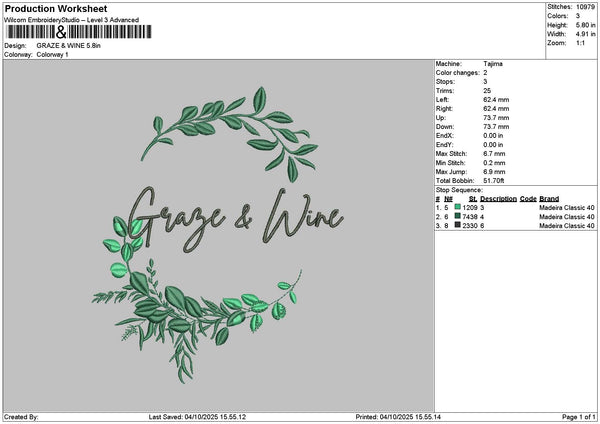
Task: Click the Machine value 'Tajima'
Action: click(493, 64)
